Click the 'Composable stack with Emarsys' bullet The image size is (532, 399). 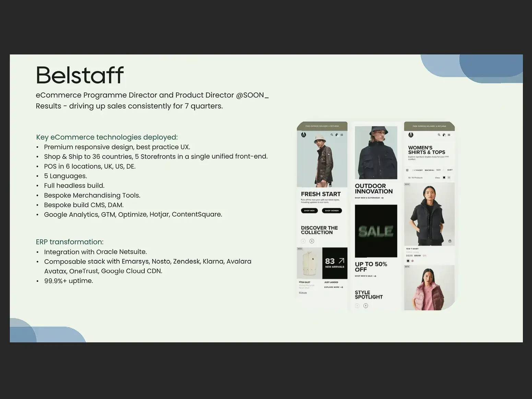(x=148, y=266)
